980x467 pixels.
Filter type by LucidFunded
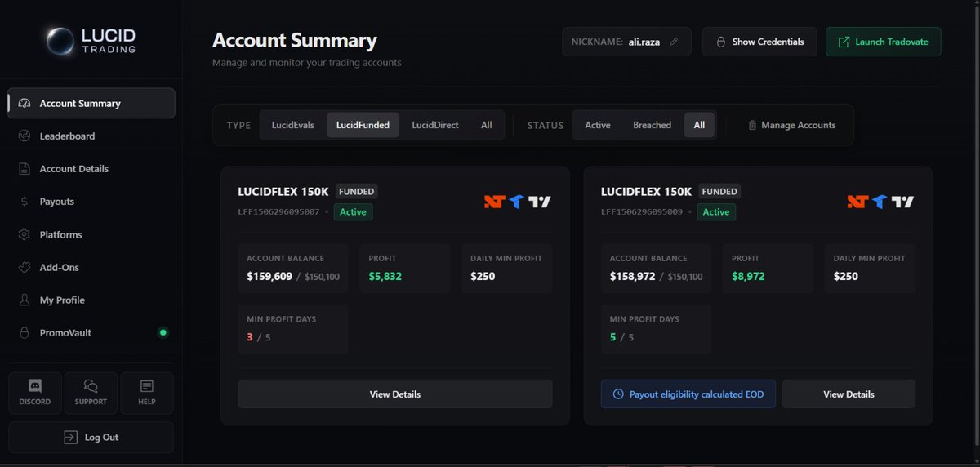(363, 125)
